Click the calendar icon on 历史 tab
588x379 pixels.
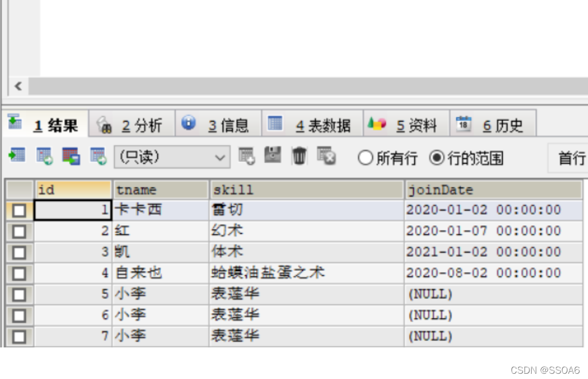[463, 123]
